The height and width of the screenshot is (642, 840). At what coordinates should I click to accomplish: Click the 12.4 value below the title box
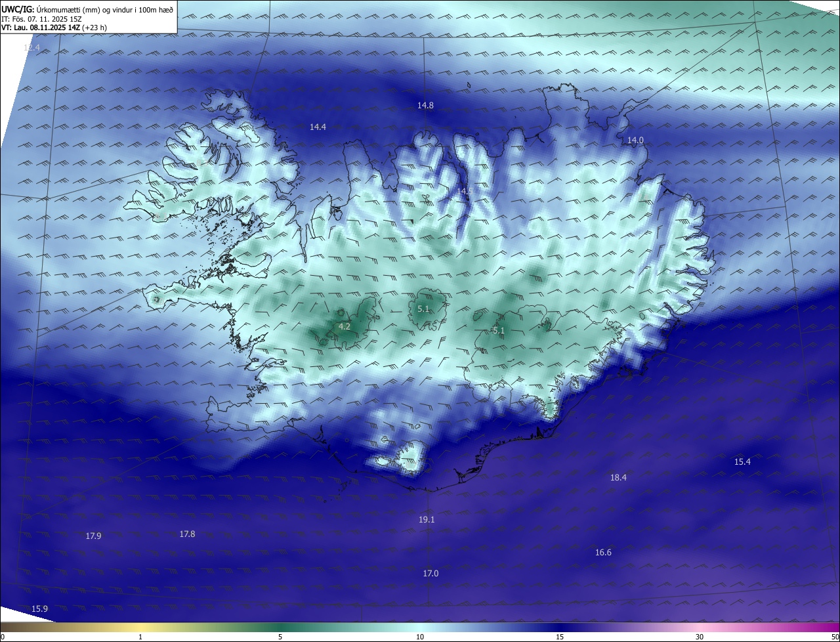[x=31, y=48]
